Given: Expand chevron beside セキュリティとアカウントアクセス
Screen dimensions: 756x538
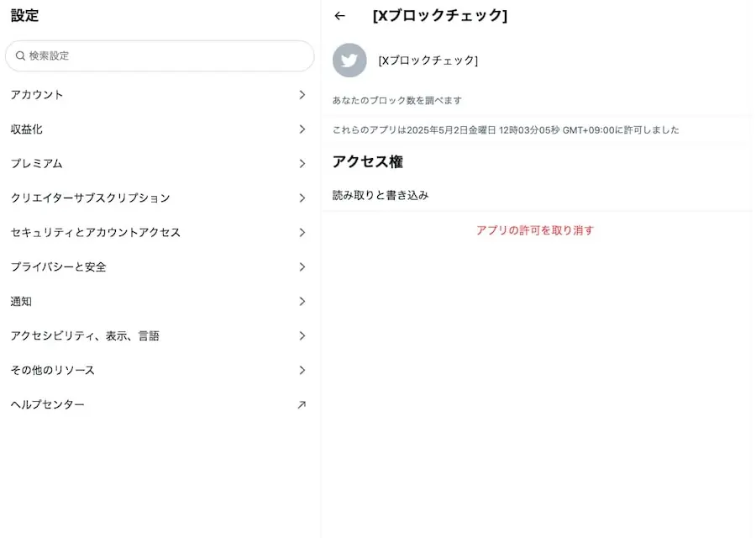Looking at the screenshot, I should pyautogui.click(x=302, y=233).
